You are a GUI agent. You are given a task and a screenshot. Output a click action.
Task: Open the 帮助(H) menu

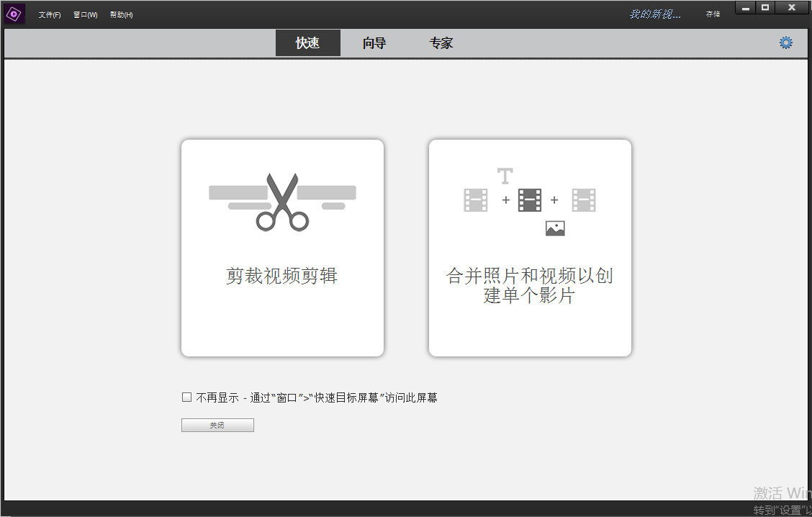tap(121, 15)
